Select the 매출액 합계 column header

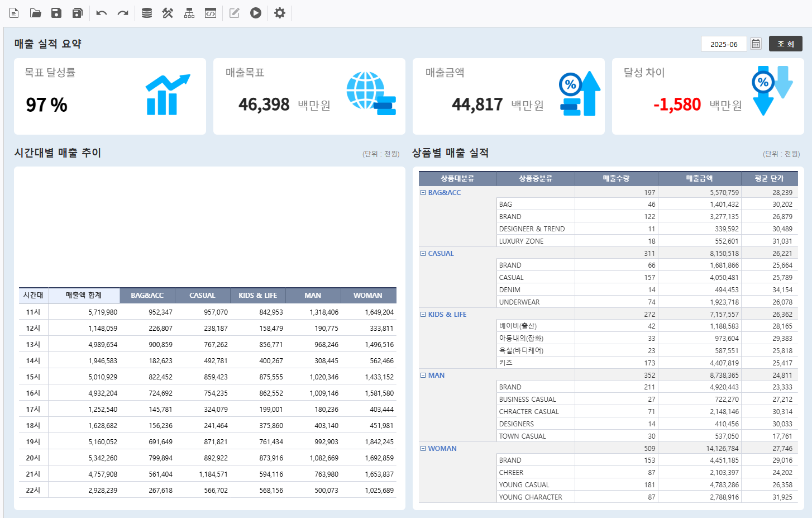tap(84, 295)
